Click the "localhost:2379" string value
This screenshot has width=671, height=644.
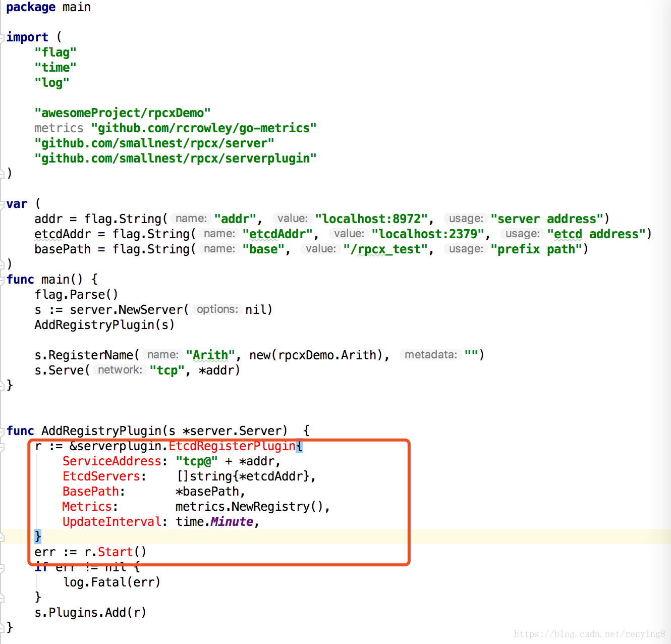click(428, 234)
